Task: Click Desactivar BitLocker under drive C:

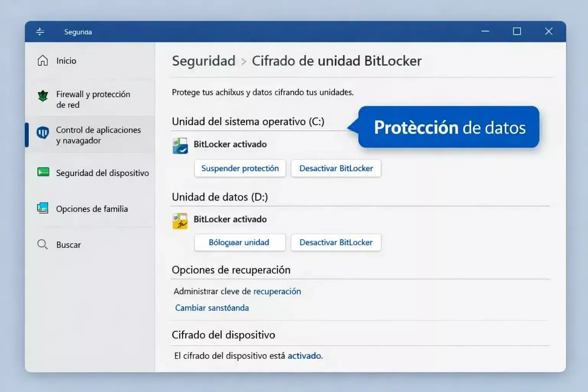Action: (x=336, y=168)
